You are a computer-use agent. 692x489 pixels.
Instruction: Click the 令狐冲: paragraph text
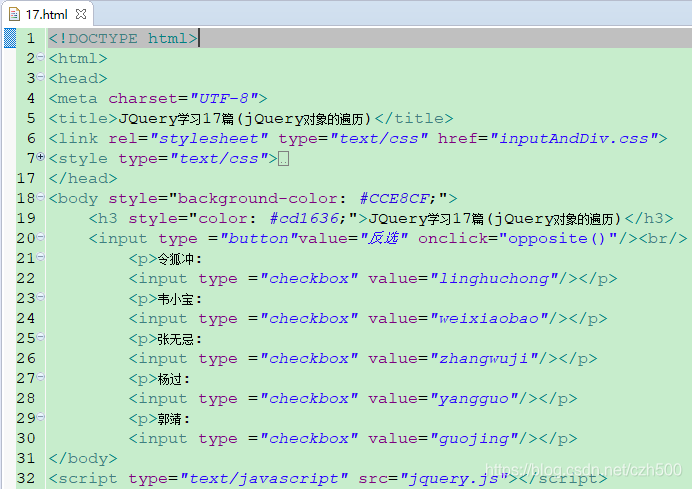point(180,259)
